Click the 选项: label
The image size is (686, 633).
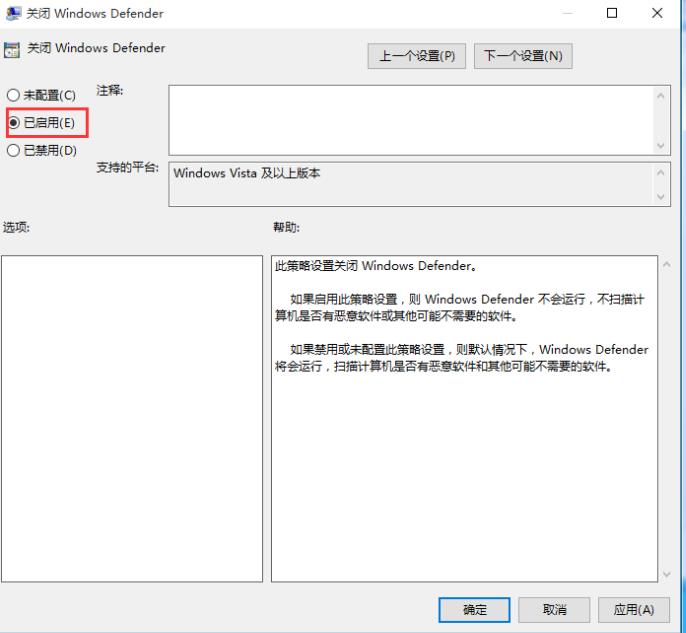coord(16,227)
